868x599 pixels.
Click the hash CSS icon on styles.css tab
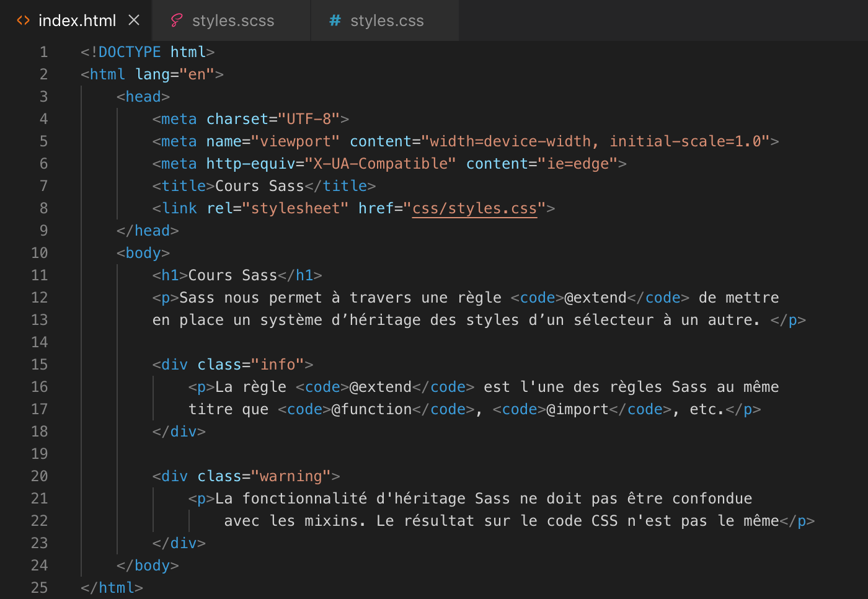334,20
